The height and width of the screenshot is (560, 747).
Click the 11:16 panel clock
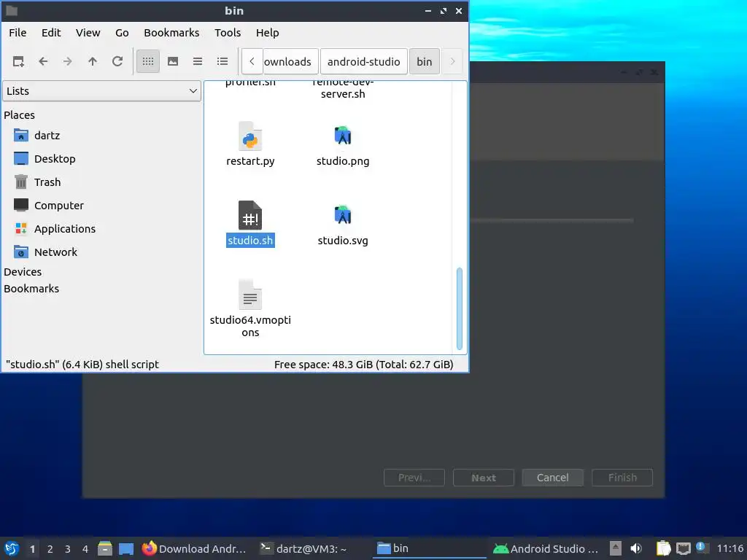[730, 548]
